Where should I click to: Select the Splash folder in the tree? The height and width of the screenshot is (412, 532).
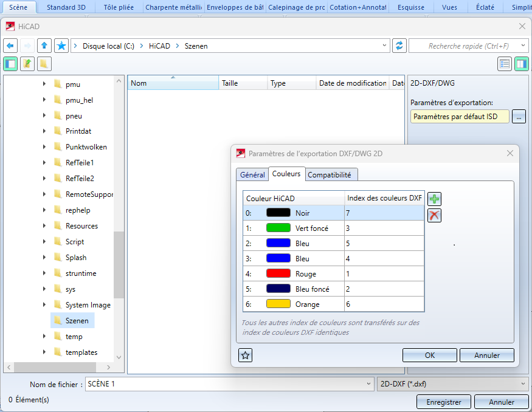(x=76, y=258)
